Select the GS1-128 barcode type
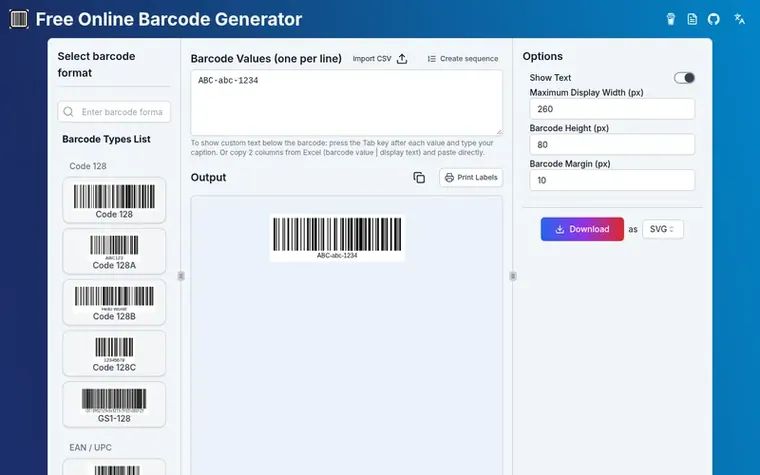Viewport: 760px width, 475px height. (x=114, y=405)
